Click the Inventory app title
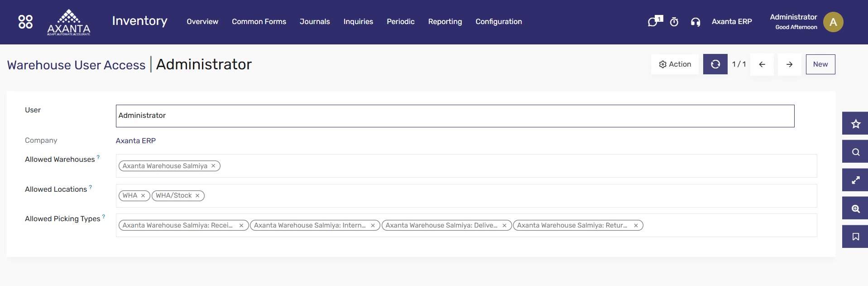This screenshot has height=286, width=868. pyautogui.click(x=139, y=21)
